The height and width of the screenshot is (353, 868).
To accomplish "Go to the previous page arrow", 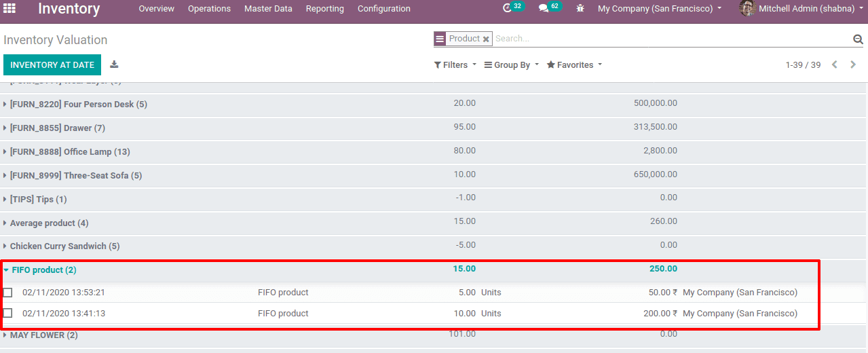I will click(x=835, y=64).
